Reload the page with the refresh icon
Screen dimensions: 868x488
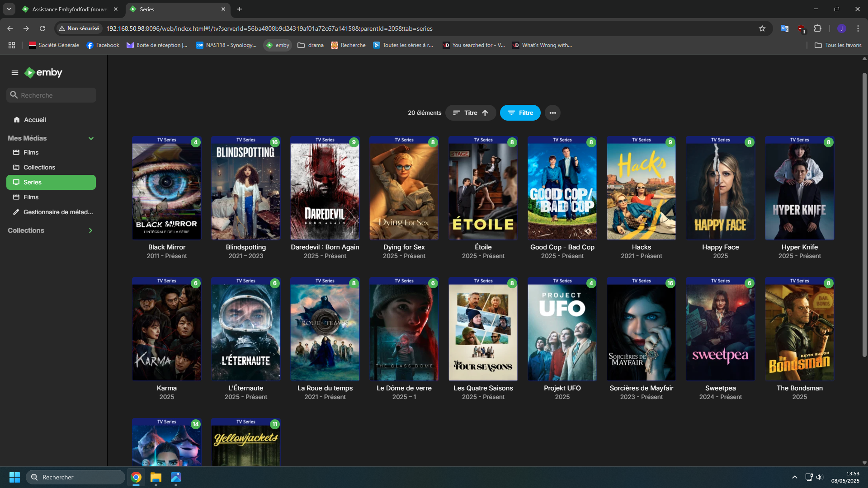[x=42, y=28]
